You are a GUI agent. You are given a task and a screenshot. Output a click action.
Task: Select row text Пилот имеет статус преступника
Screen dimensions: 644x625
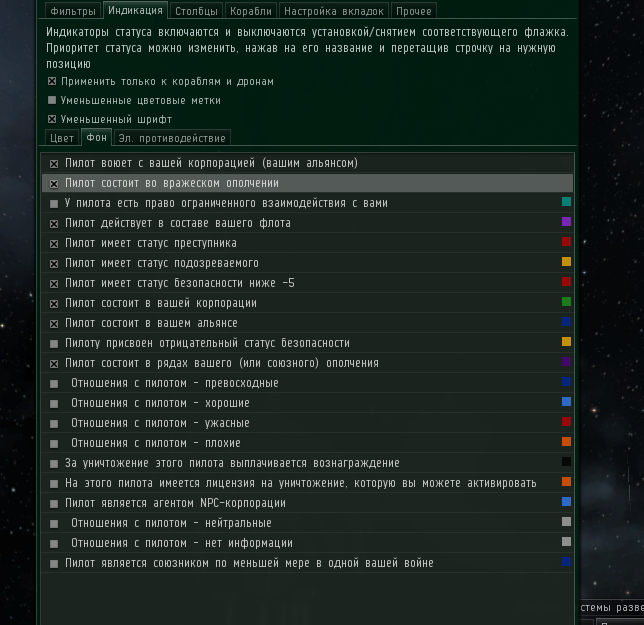(151, 243)
